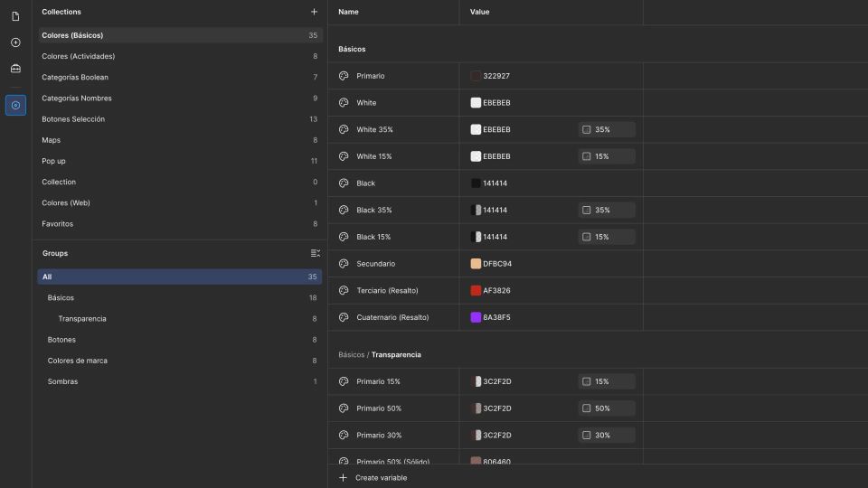
Task: Select the Botones group
Action: click(180, 340)
